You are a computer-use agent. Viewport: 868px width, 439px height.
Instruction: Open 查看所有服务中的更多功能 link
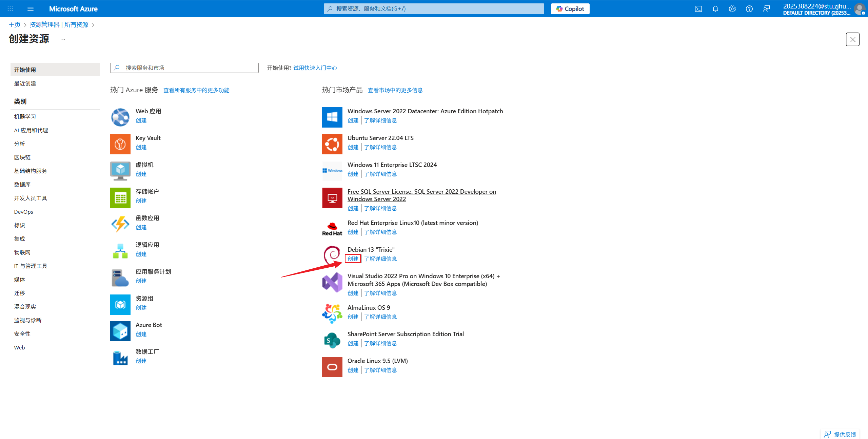pyautogui.click(x=196, y=90)
